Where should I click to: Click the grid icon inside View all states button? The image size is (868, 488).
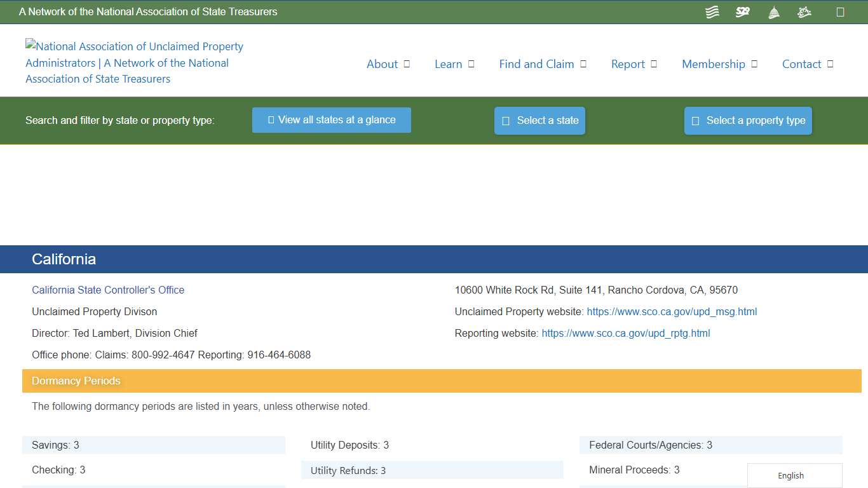tap(270, 119)
